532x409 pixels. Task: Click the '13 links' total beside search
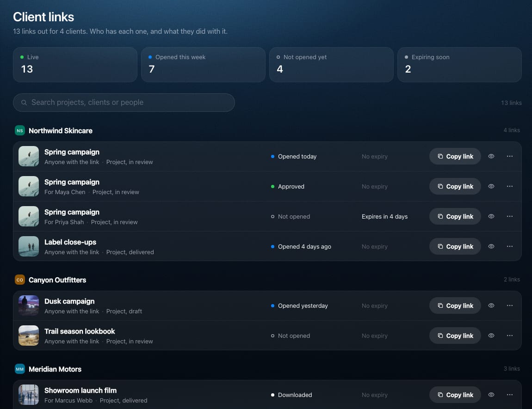click(511, 102)
